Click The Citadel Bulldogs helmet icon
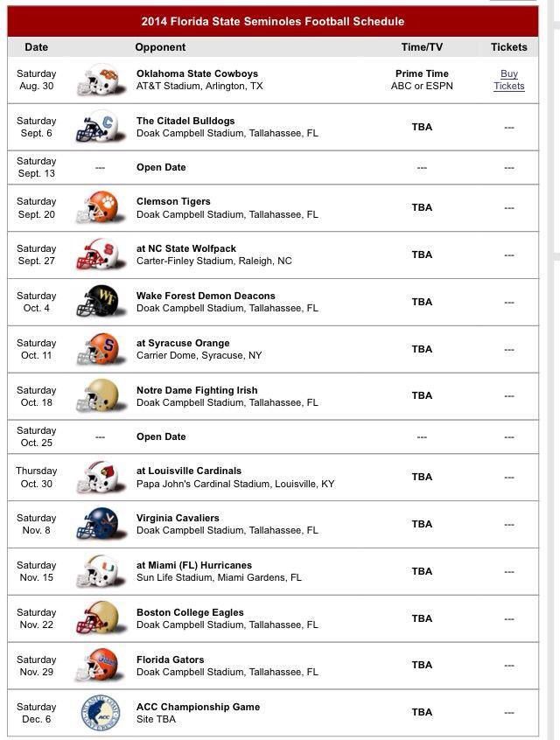This screenshot has height=740, width=560. pyautogui.click(x=101, y=127)
